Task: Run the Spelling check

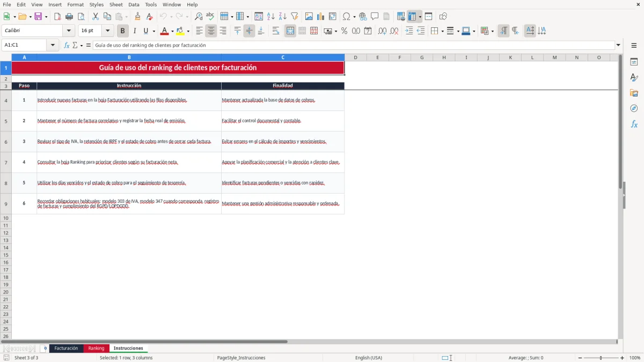Action: click(210, 17)
